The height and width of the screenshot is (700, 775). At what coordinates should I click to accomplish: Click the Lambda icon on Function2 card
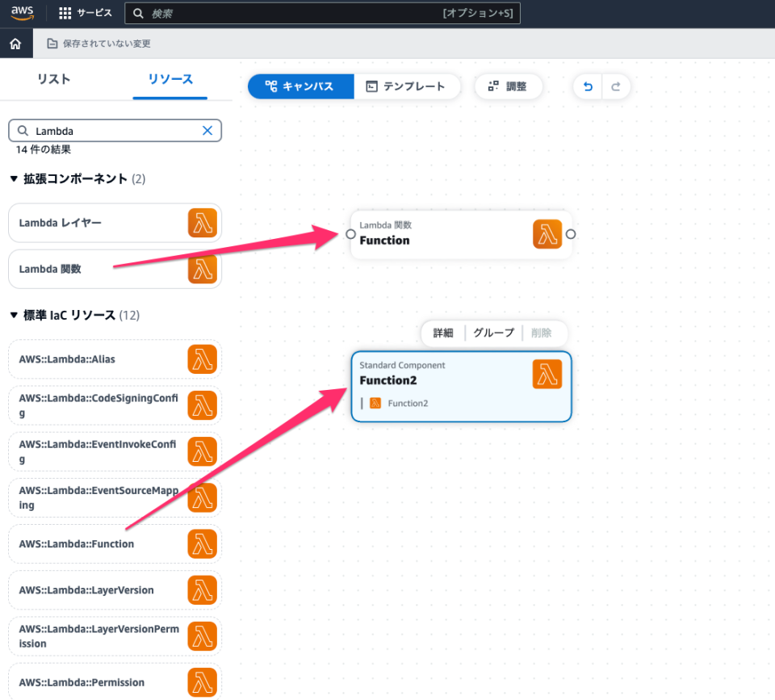click(x=547, y=375)
